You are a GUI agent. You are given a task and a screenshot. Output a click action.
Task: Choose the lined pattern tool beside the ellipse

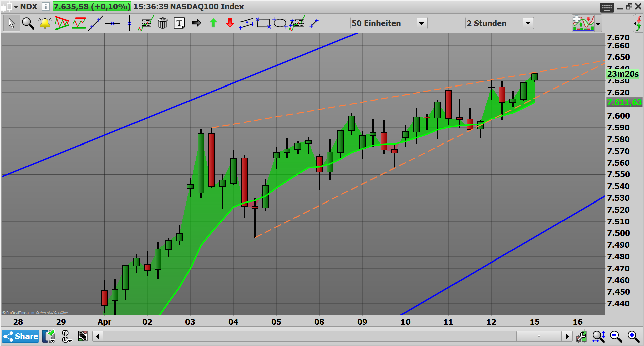tap(297, 23)
